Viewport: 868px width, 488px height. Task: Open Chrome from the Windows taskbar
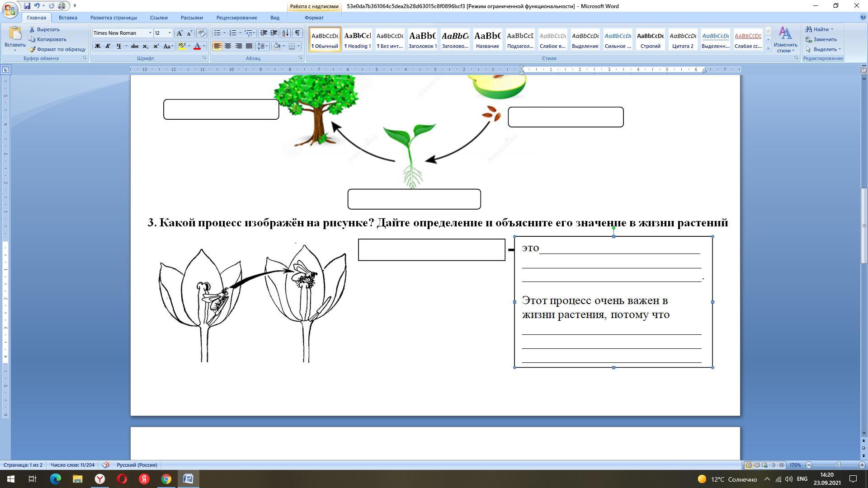(166, 479)
